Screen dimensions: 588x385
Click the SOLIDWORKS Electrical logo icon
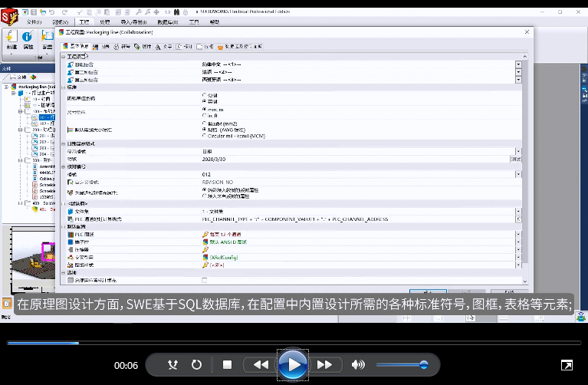pyautogui.click(x=10, y=17)
